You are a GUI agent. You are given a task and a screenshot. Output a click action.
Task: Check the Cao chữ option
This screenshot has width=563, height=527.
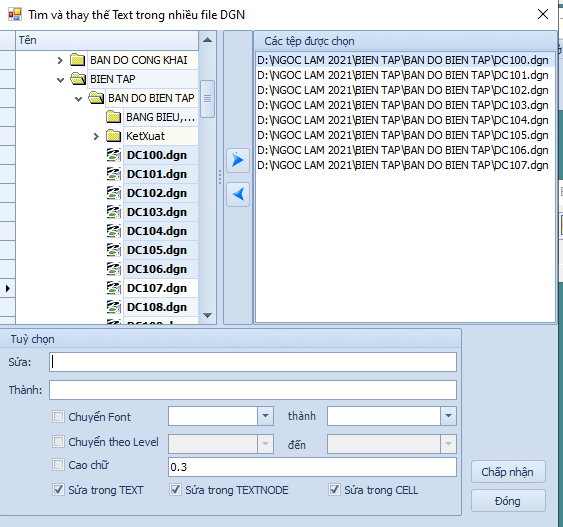pos(58,465)
